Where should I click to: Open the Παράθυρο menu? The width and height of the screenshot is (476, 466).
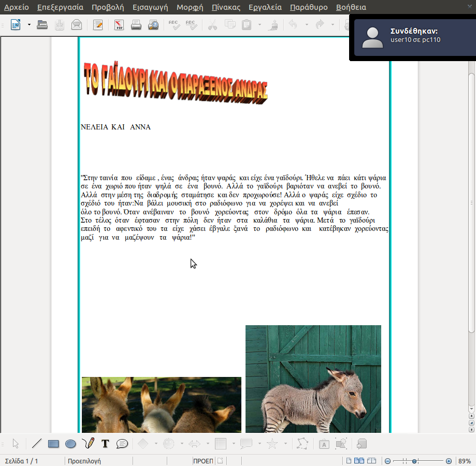click(309, 7)
